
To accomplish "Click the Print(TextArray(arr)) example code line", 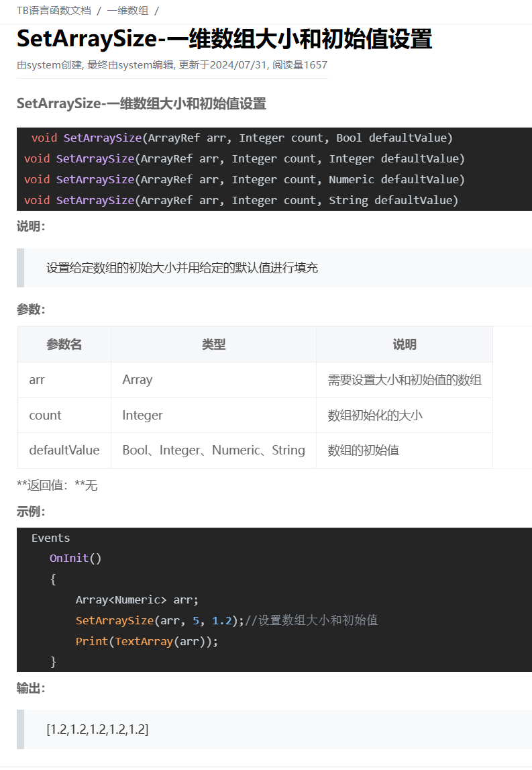I will tap(147, 641).
